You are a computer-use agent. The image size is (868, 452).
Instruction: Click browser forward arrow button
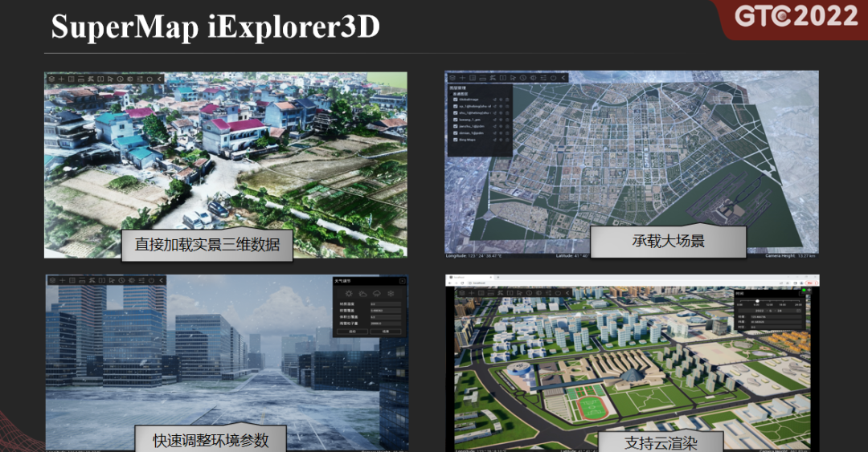[457, 283]
